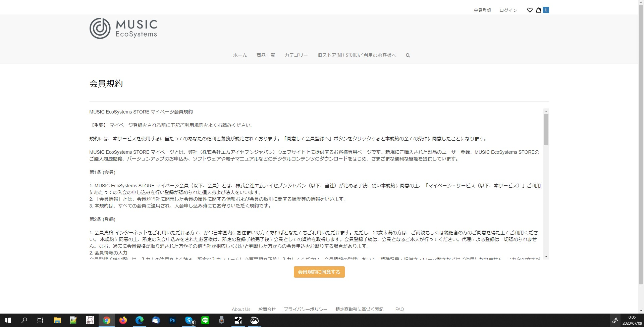Open プライバシーポリシー footer link
Screen dimensions: 644x327
[x=305, y=309]
